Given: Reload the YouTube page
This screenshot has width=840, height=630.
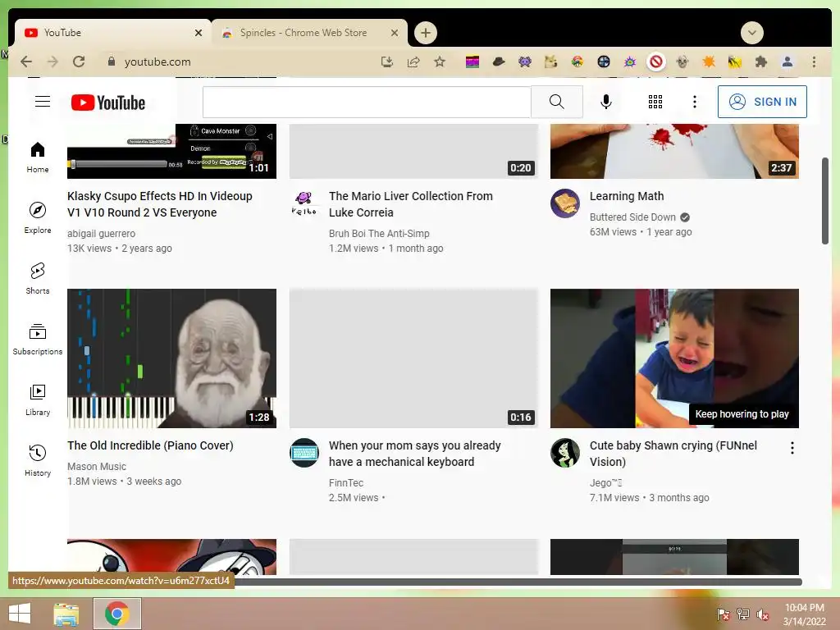Looking at the screenshot, I should (x=79, y=62).
